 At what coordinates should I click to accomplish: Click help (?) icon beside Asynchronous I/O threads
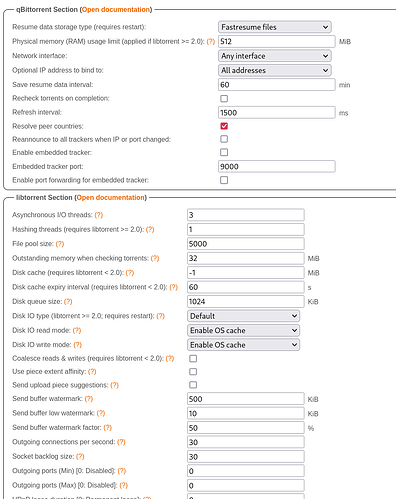click(99, 215)
